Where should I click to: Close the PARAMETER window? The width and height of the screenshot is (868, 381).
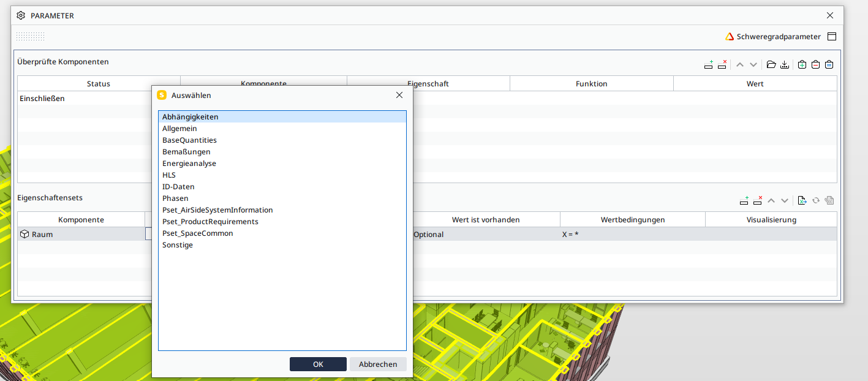(x=830, y=15)
